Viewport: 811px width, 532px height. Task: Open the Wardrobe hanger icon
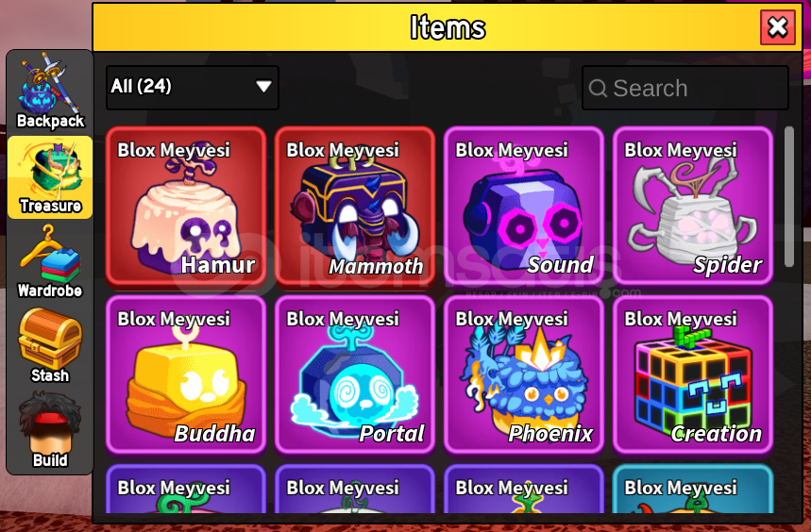tap(50, 261)
